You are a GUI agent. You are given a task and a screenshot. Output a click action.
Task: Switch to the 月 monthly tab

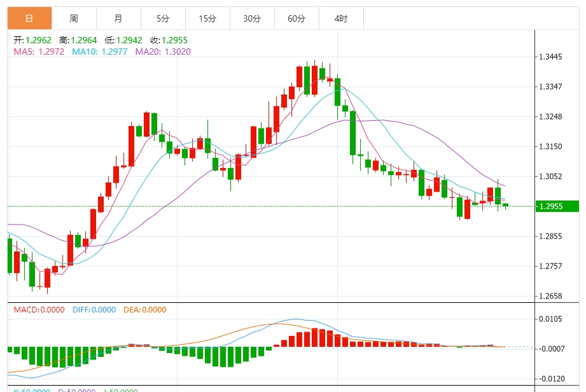(118, 18)
